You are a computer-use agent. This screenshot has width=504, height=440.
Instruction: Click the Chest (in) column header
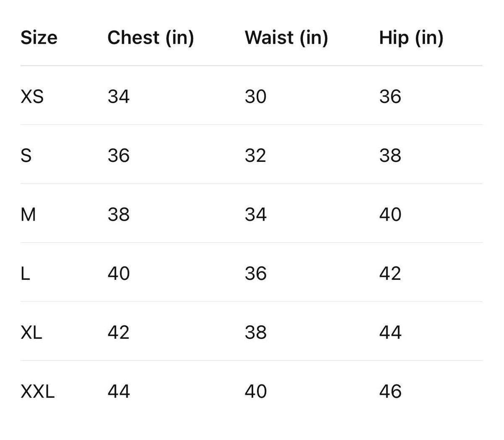[x=151, y=38]
